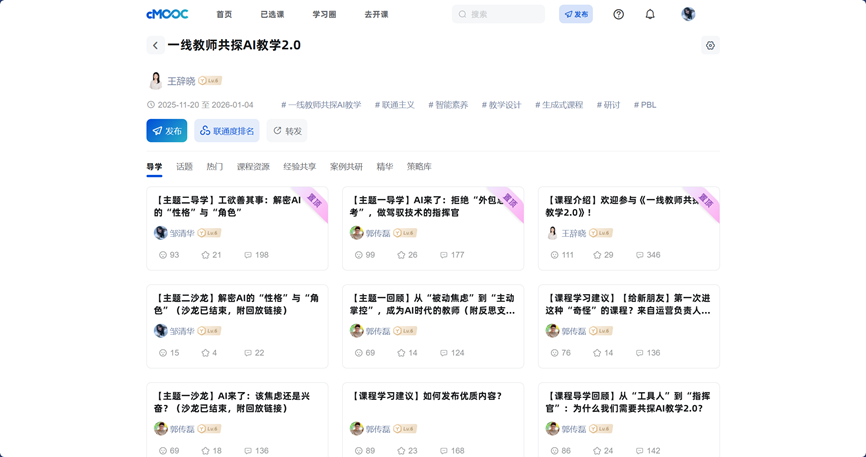This screenshot has width=866, height=457.
Task: Click the help question mark icon
Action: [618, 14]
